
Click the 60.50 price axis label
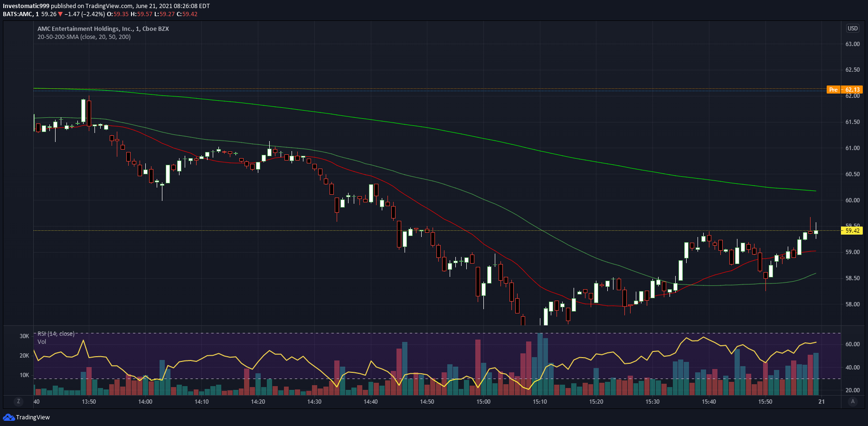852,174
